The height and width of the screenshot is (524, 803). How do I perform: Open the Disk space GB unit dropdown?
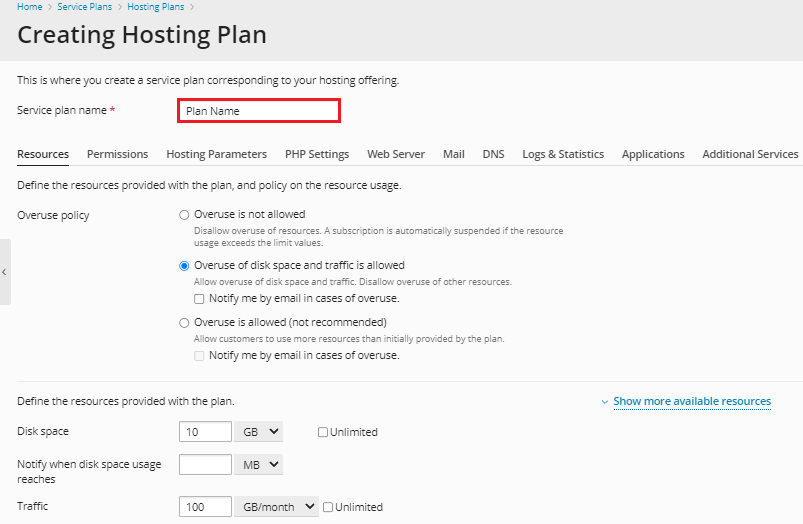coord(258,432)
